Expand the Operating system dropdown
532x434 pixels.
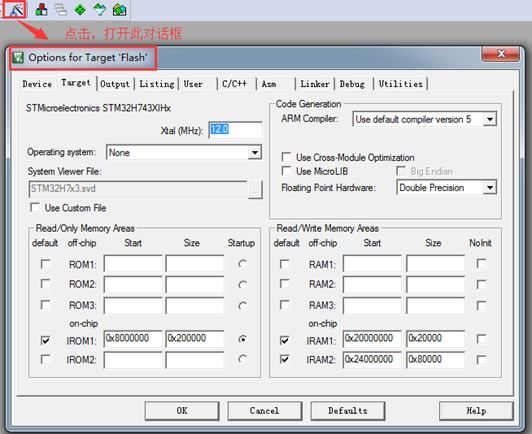pyautogui.click(x=254, y=152)
